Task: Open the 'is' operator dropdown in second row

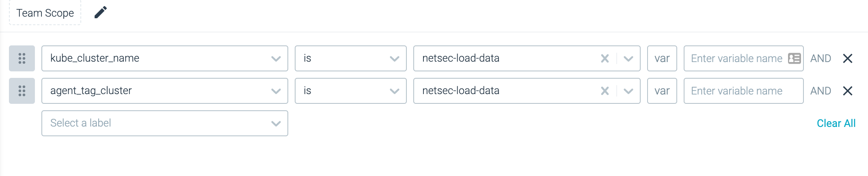Action: click(x=351, y=91)
